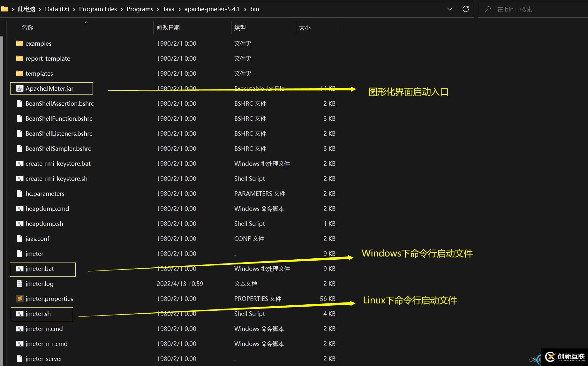Click the jmeter-server file icon
This screenshot has width=588, height=366.
click(20, 358)
